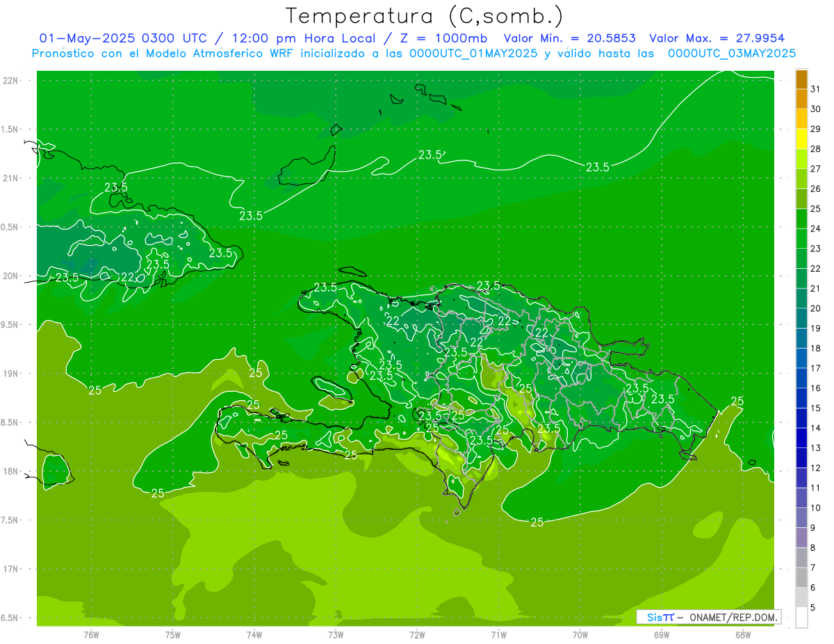Screen dimensions: 834x644
Task: Pick the orange swatch between 30 and 31
Action: click(801, 99)
